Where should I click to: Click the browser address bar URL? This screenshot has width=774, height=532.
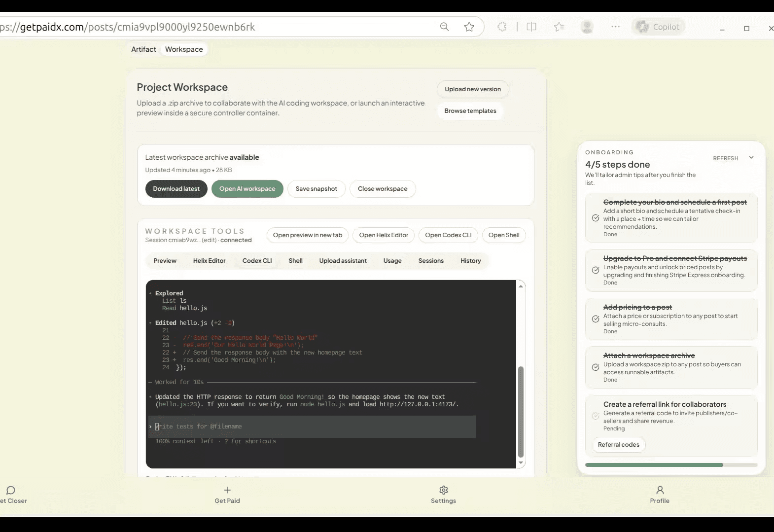[128, 27]
